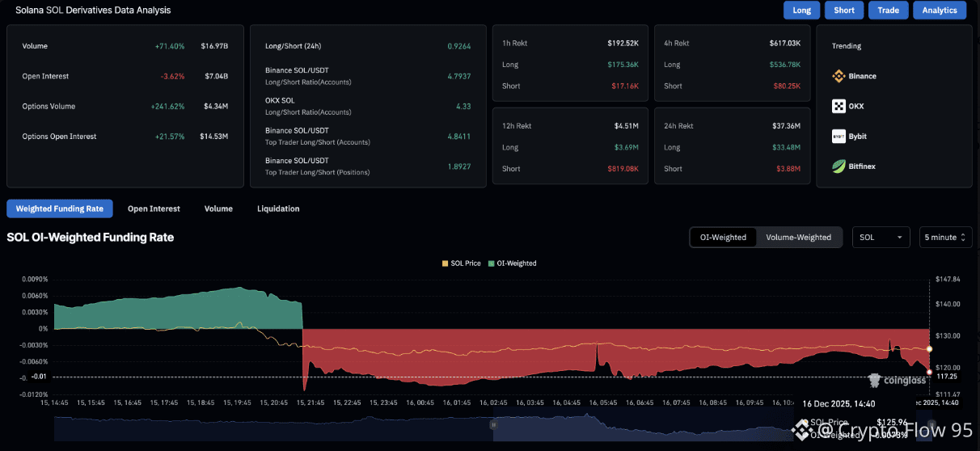This screenshot has width=980, height=451.
Task: Click the yellow price marker dot on the chart
Action: pyautogui.click(x=929, y=349)
